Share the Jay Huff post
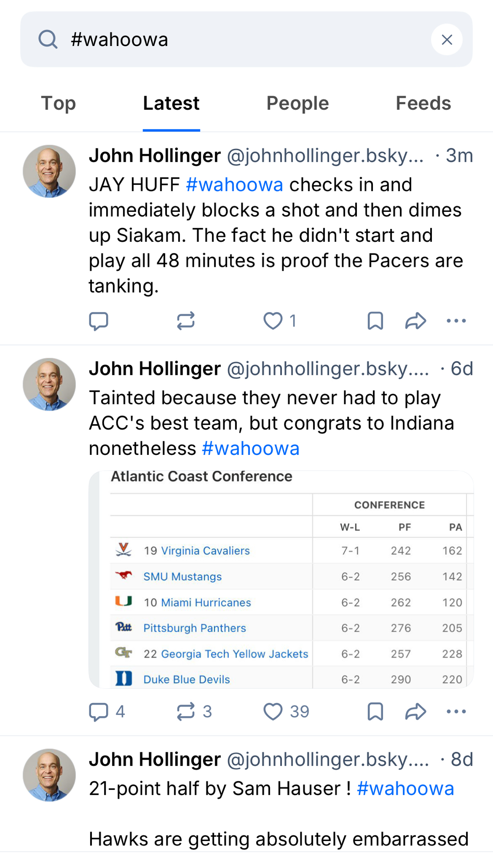Screen dimensions: 493x868 coord(415,321)
